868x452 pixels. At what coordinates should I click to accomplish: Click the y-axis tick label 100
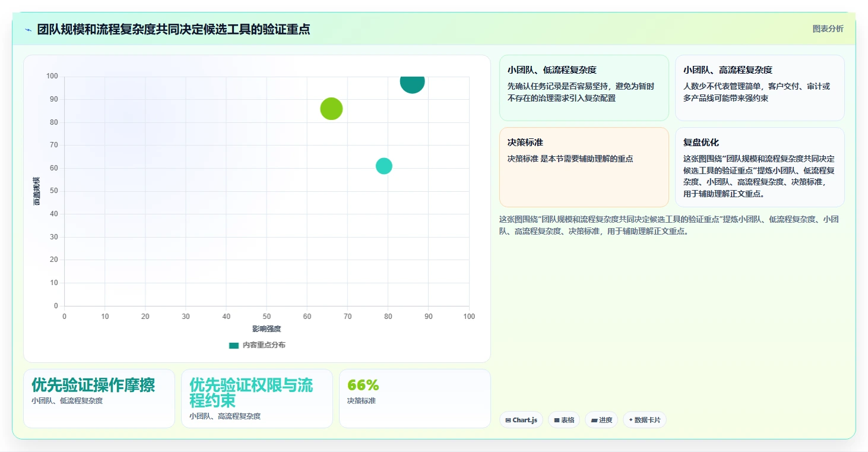click(52, 76)
